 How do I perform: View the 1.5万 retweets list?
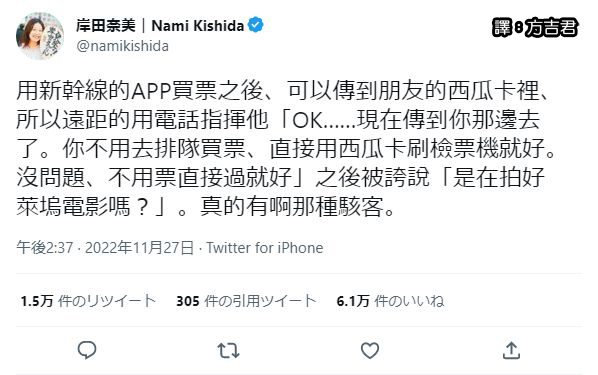[x=88, y=301]
